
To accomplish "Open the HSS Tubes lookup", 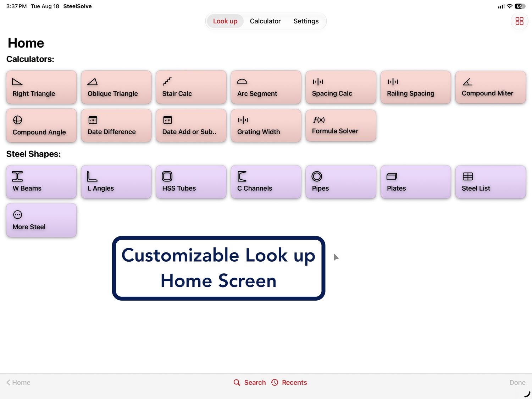I will click(x=191, y=182).
